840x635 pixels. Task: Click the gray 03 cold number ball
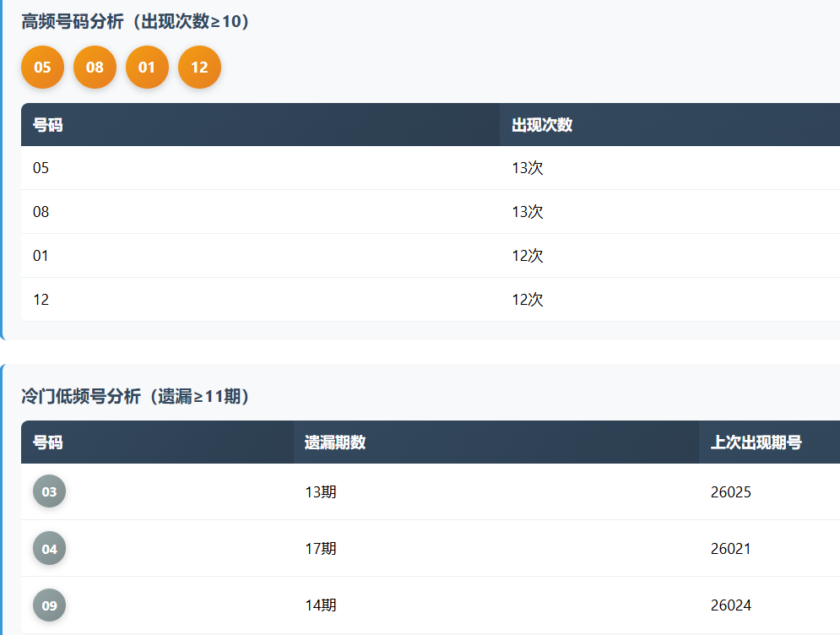click(x=49, y=491)
